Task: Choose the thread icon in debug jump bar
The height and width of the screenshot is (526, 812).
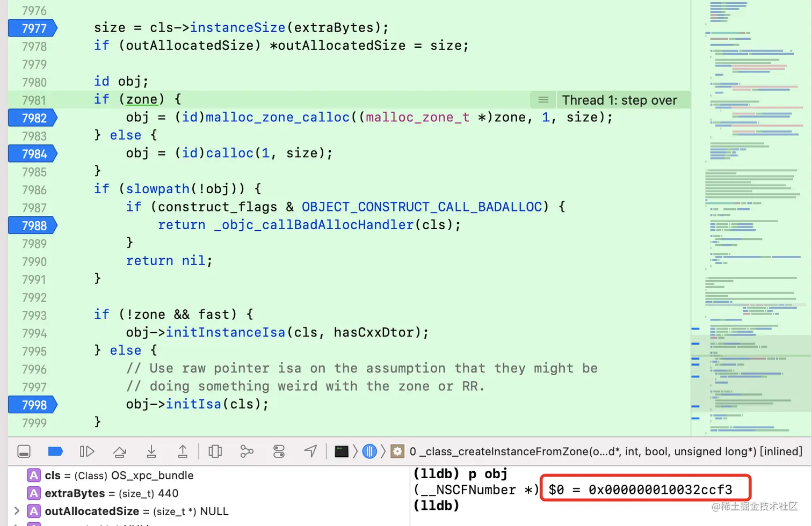Action: (x=369, y=451)
